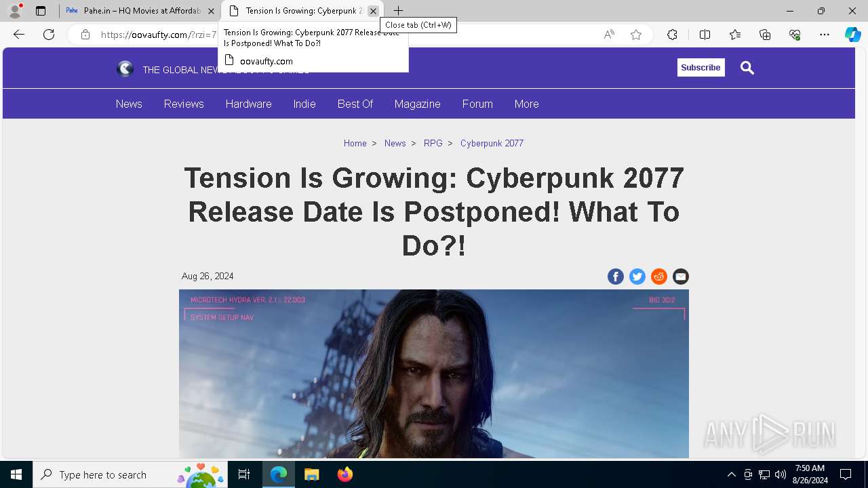The width and height of the screenshot is (868, 488).
Task: Open the Magazine menu item
Action: tap(418, 104)
